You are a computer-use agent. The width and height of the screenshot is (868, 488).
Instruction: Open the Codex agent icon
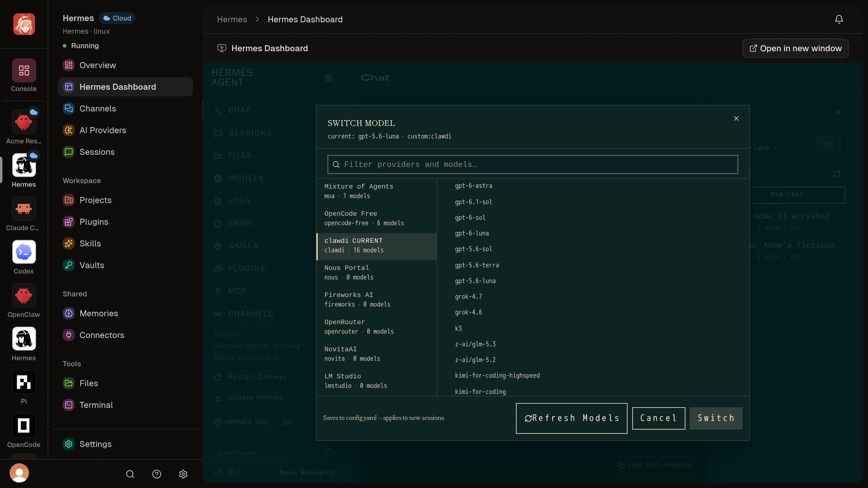(24, 252)
